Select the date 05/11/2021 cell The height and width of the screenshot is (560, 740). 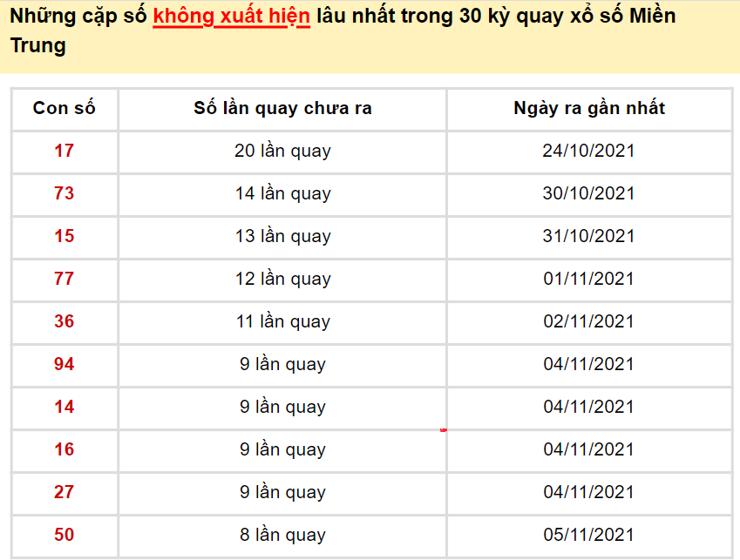click(588, 535)
